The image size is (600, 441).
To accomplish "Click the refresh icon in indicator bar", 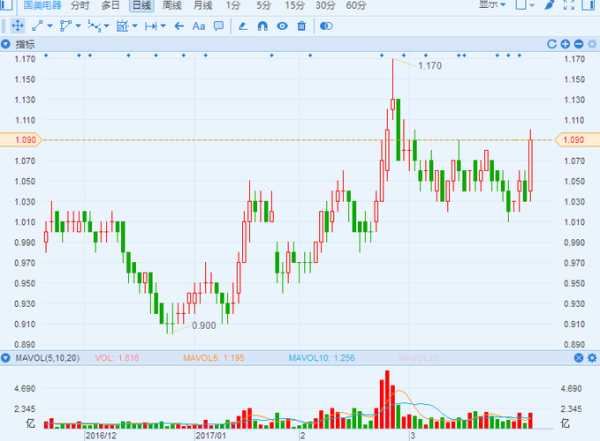I will [x=551, y=44].
